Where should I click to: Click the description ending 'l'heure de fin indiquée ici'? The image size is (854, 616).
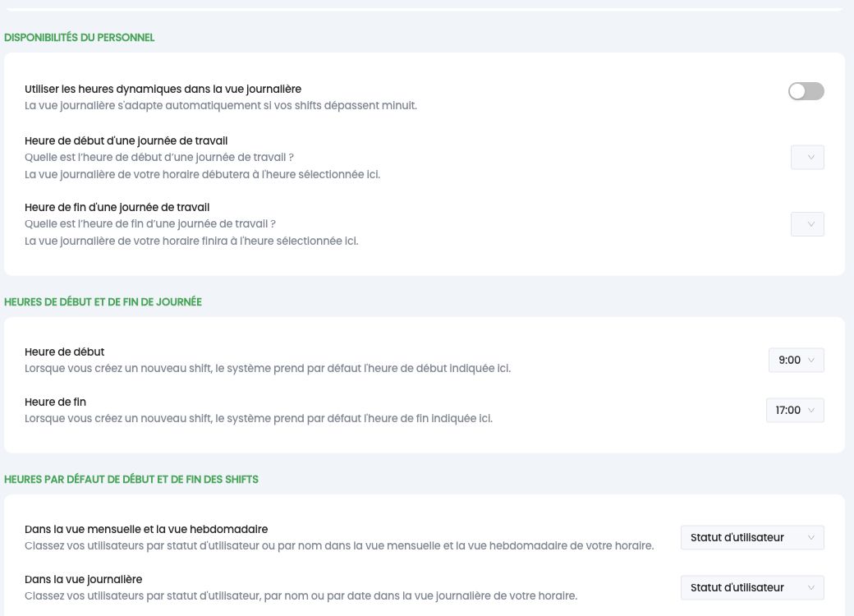pyautogui.click(x=258, y=418)
